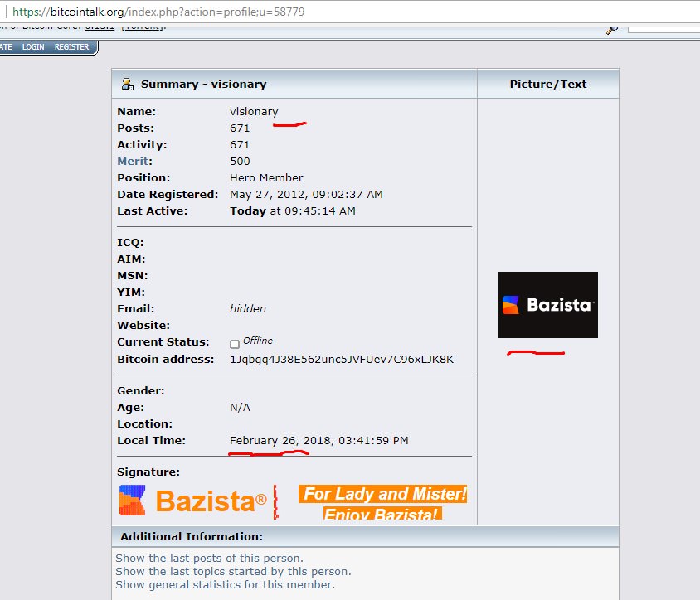The image size is (700, 600).
Task: Click the age value 'N/A'
Action: coord(240,407)
